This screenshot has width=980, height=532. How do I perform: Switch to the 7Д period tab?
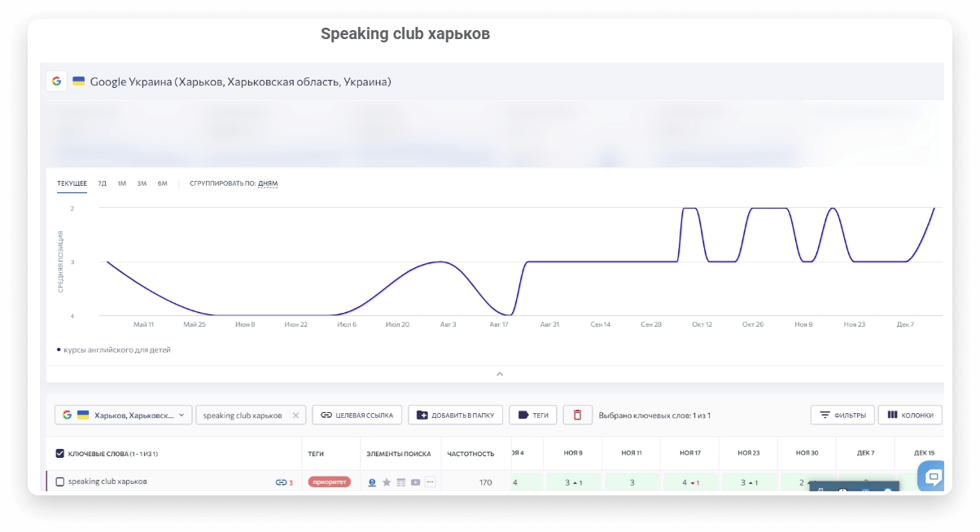point(102,183)
